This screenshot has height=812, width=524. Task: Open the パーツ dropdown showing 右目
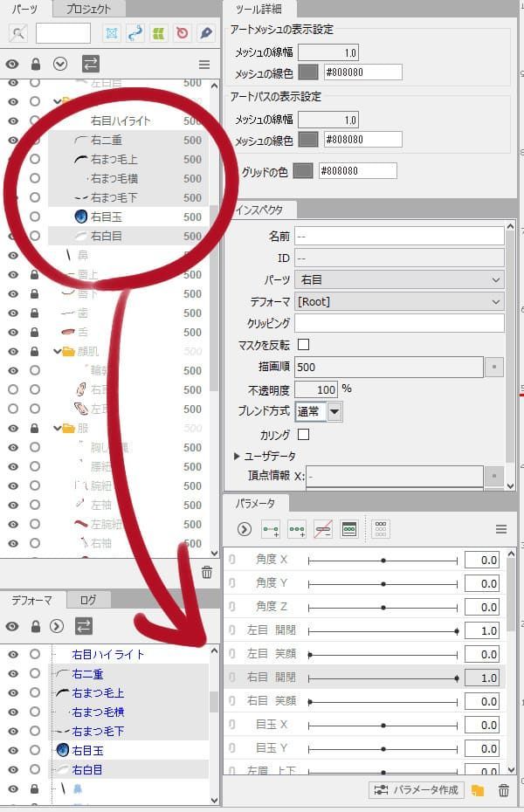click(399, 280)
